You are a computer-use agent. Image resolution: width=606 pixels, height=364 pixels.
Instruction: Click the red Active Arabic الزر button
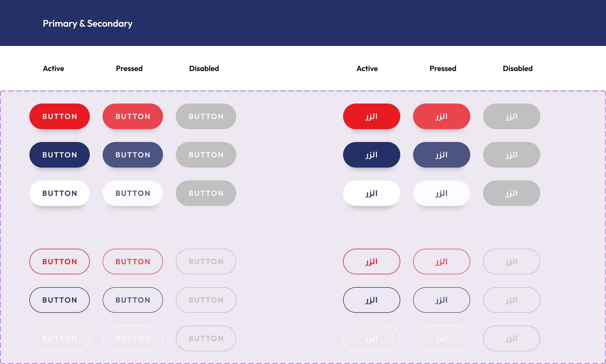click(371, 116)
